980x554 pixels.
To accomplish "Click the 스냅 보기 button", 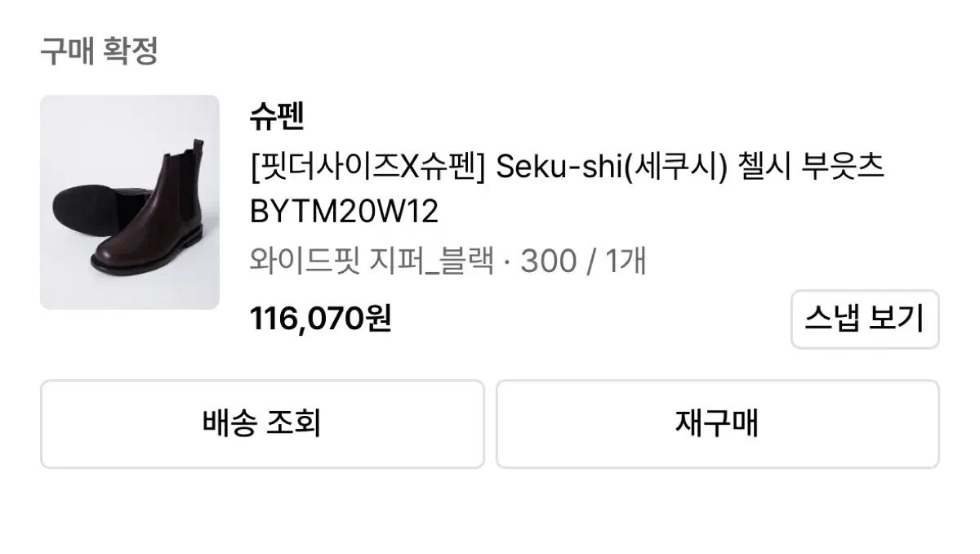I will pos(865,319).
